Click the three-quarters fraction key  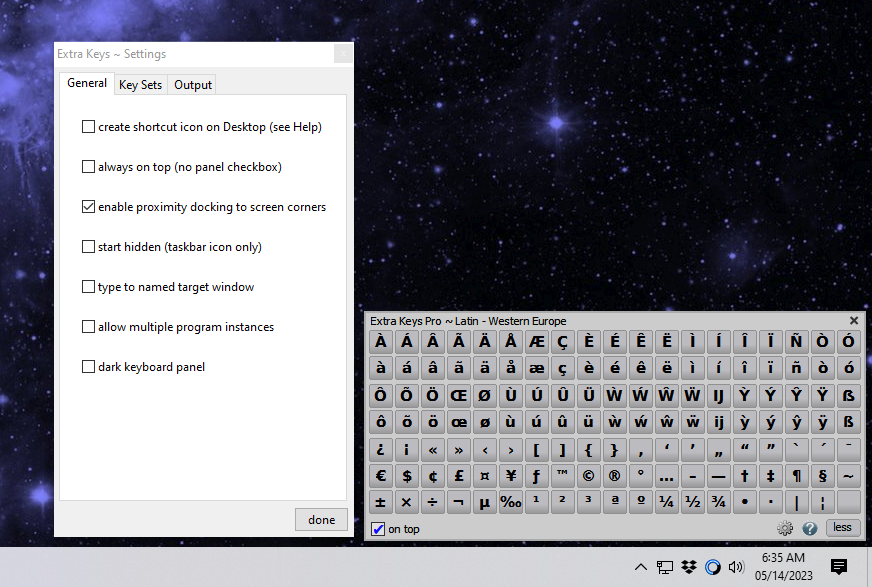719,503
